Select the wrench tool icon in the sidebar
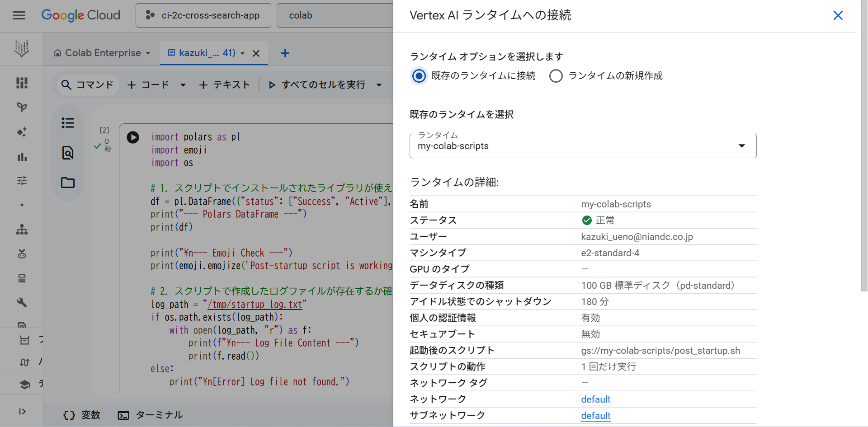Viewport: 868px width, 427px height. click(21, 302)
